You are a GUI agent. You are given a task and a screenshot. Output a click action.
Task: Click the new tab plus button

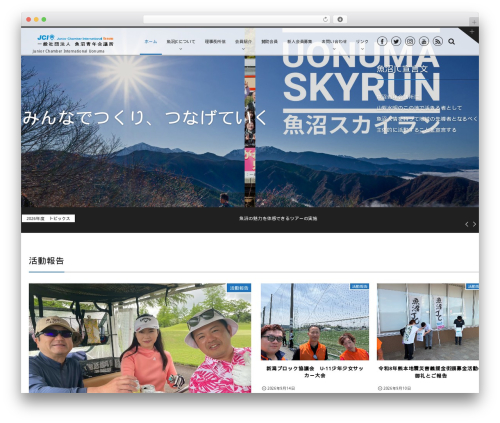pos(474,22)
